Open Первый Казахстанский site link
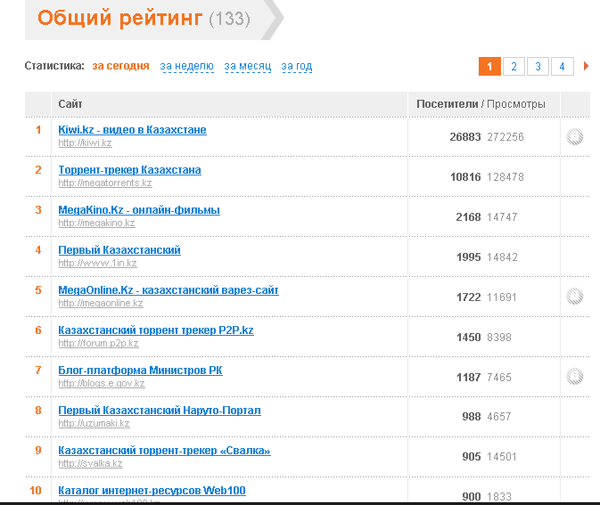 click(x=119, y=250)
